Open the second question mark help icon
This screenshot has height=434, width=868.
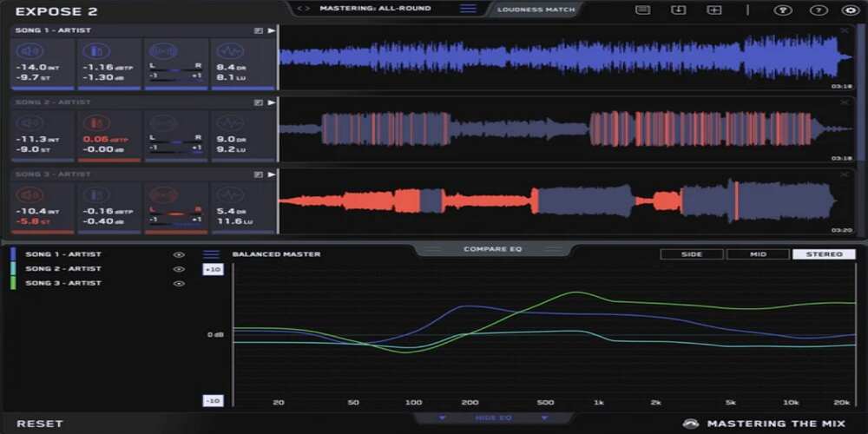(x=819, y=10)
